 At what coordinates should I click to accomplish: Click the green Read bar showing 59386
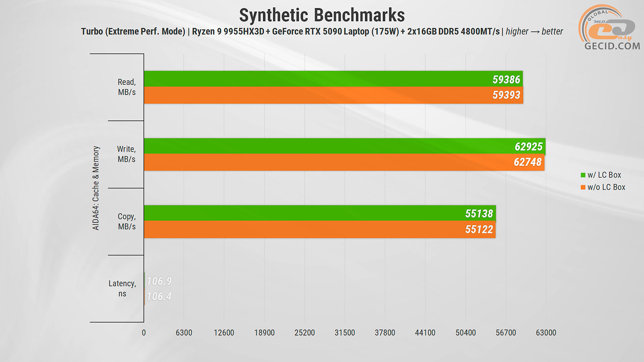(333, 79)
